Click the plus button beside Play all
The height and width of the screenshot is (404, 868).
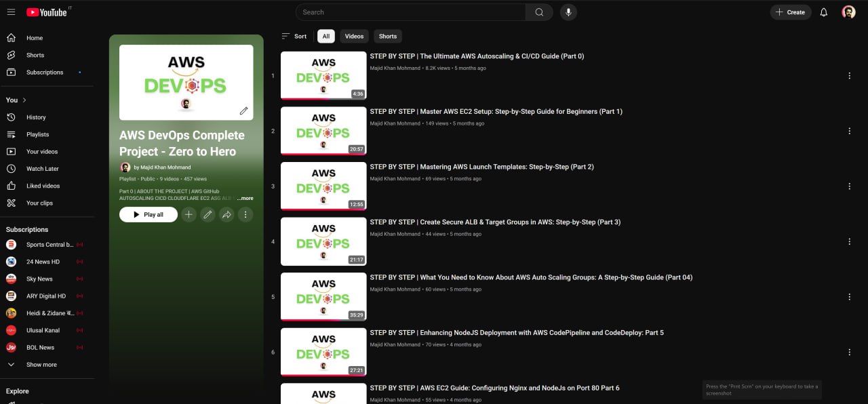(189, 215)
